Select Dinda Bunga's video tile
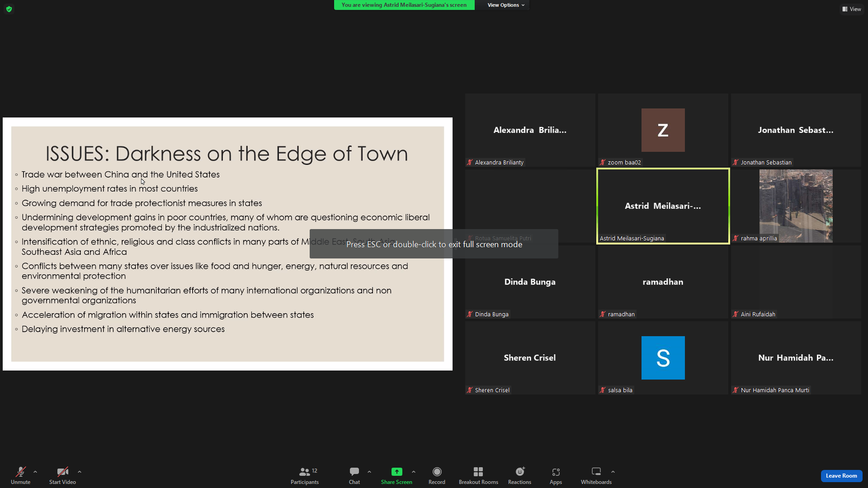The image size is (868, 488). tap(530, 282)
